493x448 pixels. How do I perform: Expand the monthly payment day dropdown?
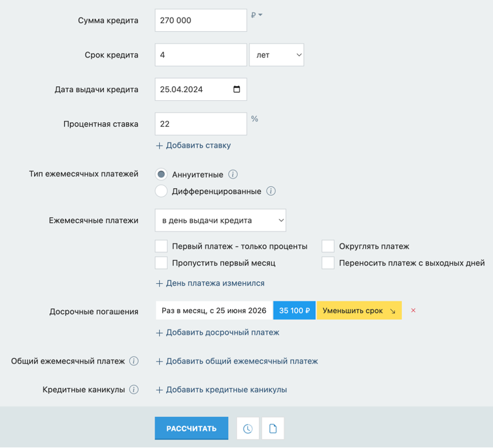tap(220, 220)
